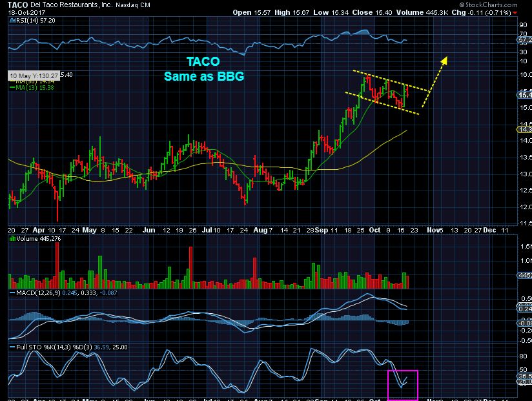
Task: Click the MACD legend line marker
Action: (12, 293)
